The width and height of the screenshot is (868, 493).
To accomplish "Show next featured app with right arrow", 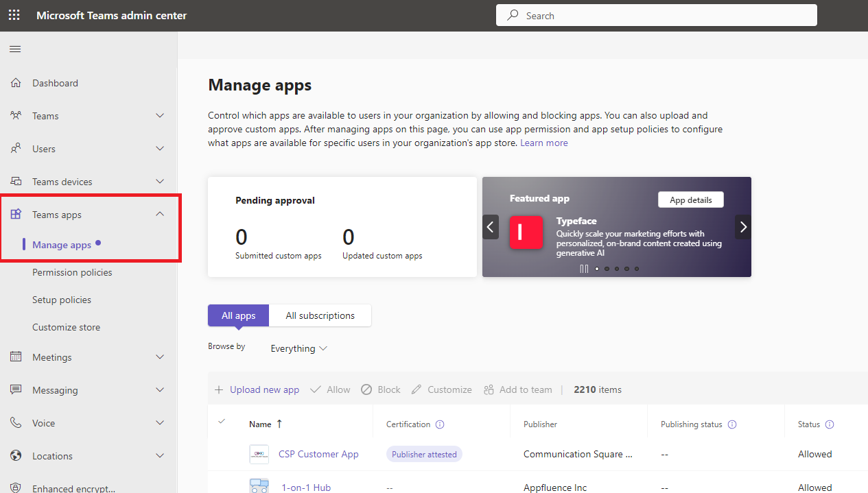I will [743, 227].
